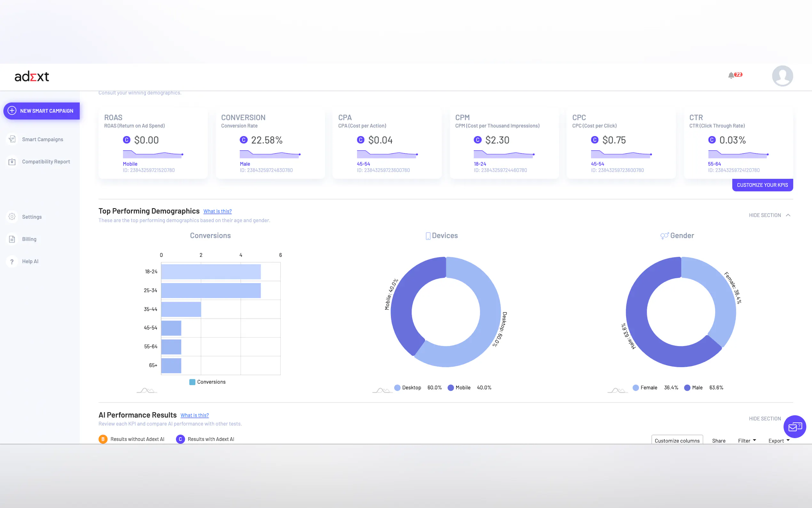Image resolution: width=812 pixels, height=508 pixels.
Task: Open the user profile avatar
Action: click(782, 76)
